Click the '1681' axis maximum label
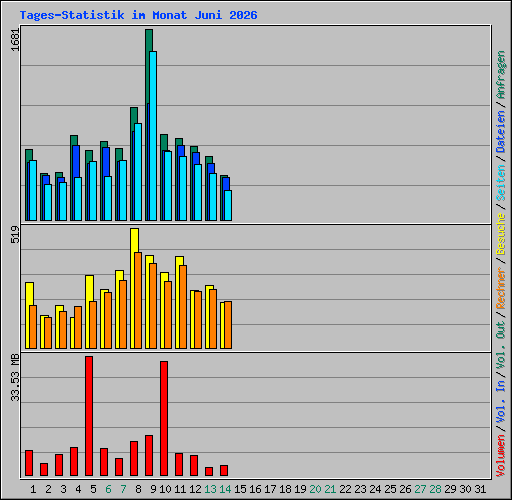The image size is (512, 500). (x=15, y=40)
